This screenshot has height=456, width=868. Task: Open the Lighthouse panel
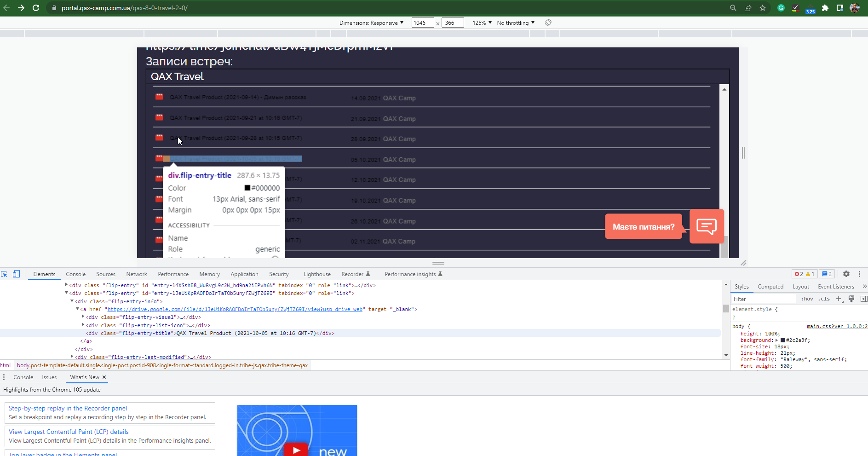tap(317, 274)
